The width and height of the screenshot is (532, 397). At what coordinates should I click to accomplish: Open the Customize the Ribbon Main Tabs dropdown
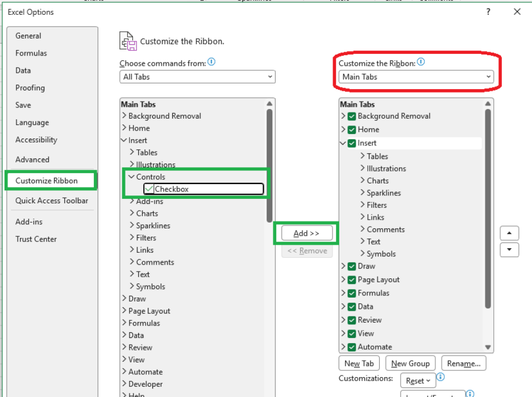coord(416,77)
